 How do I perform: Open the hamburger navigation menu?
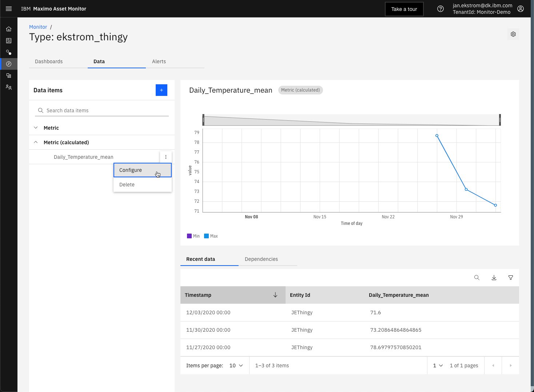tap(9, 9)
